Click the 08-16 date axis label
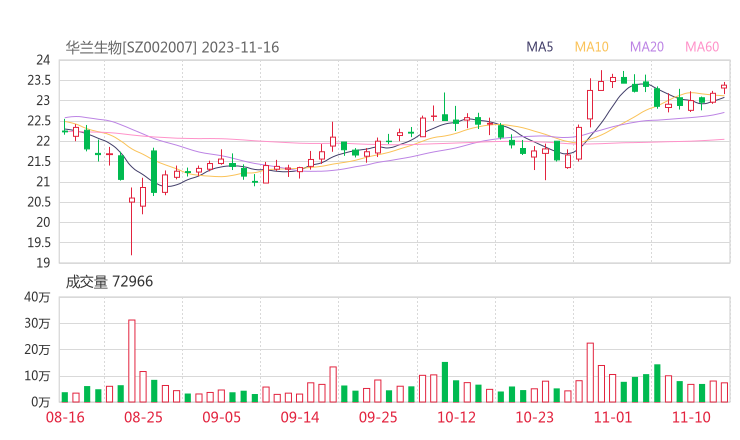This screenshot has height=440, width=740. point(65,417)
